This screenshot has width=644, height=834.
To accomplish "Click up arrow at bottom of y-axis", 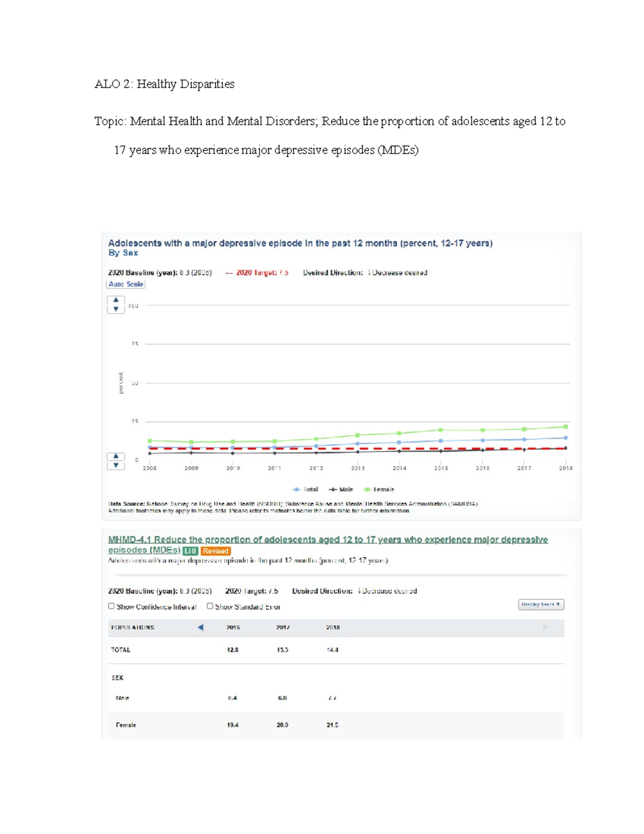I will (116, 456).
